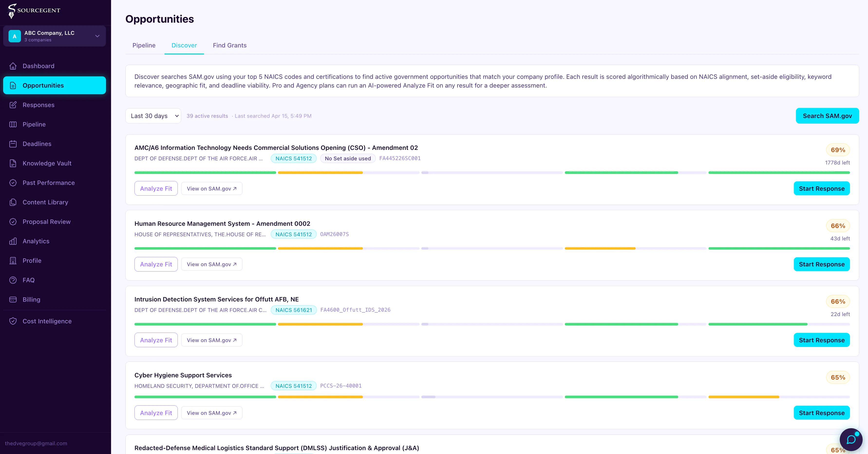This screenshot has height=454, width=868.
Task: View AMC/A6 opportunity on SAM.gov
Action: [212, 189]
